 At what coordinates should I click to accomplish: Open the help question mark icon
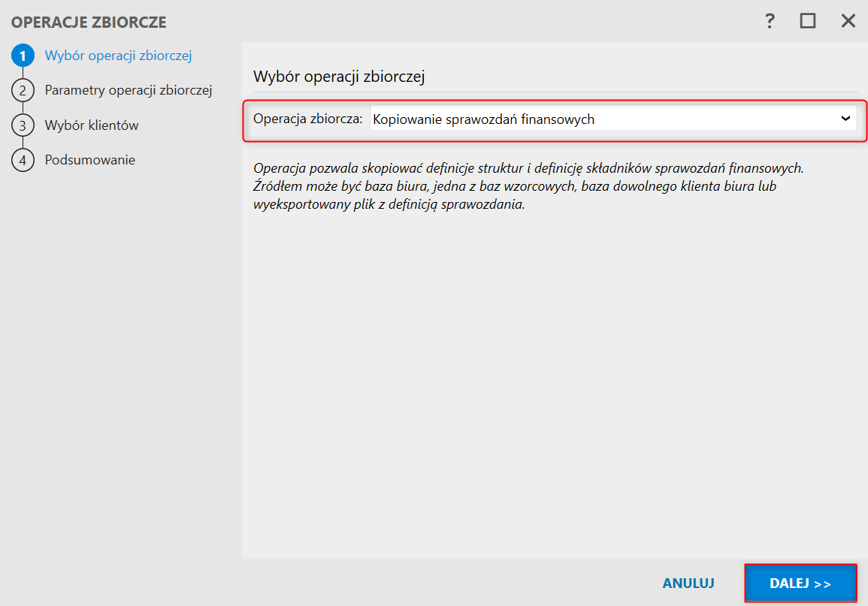coord(770,21)
